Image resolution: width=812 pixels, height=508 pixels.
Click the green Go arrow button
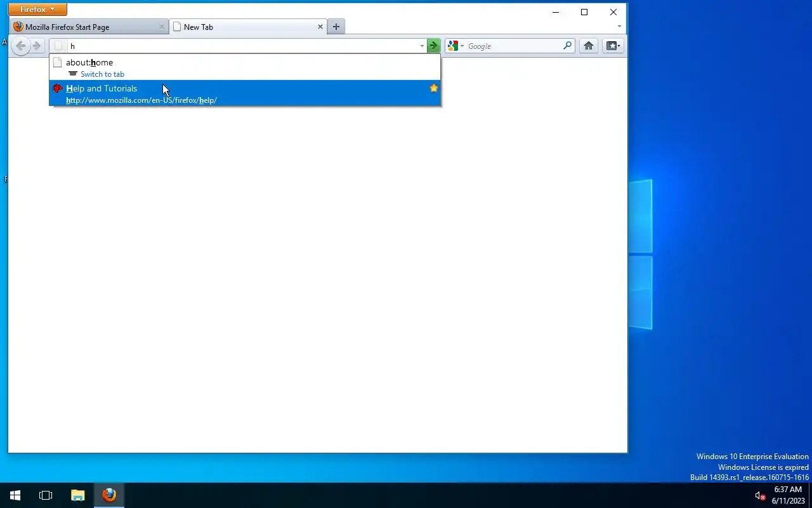pyautogui.click(x=433, y=46)
